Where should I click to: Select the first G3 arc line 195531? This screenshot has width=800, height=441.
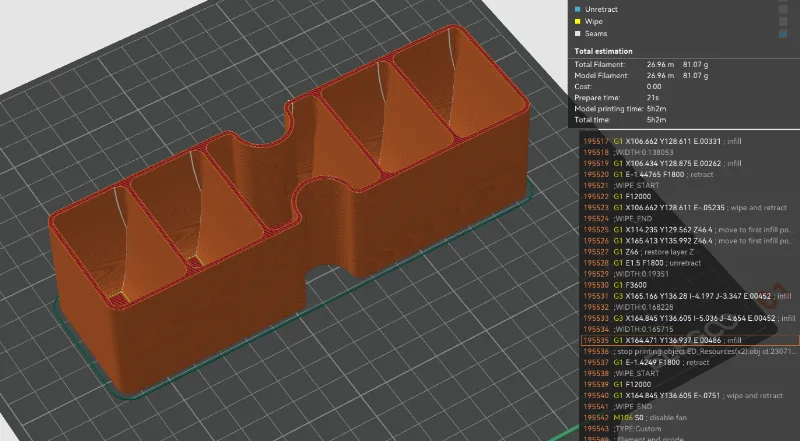coord(690,296)
